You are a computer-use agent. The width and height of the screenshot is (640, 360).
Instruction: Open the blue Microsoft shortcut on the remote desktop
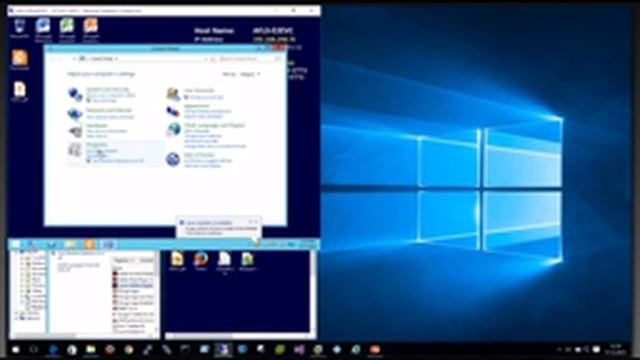(43, 26)
